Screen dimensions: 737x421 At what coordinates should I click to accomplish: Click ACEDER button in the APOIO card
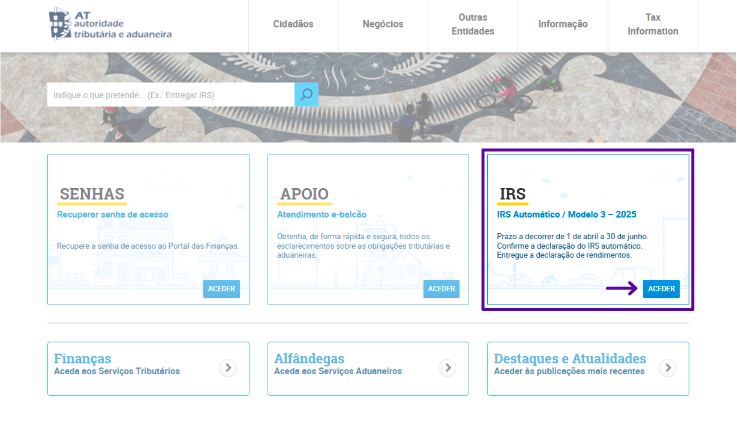point(441,288)
